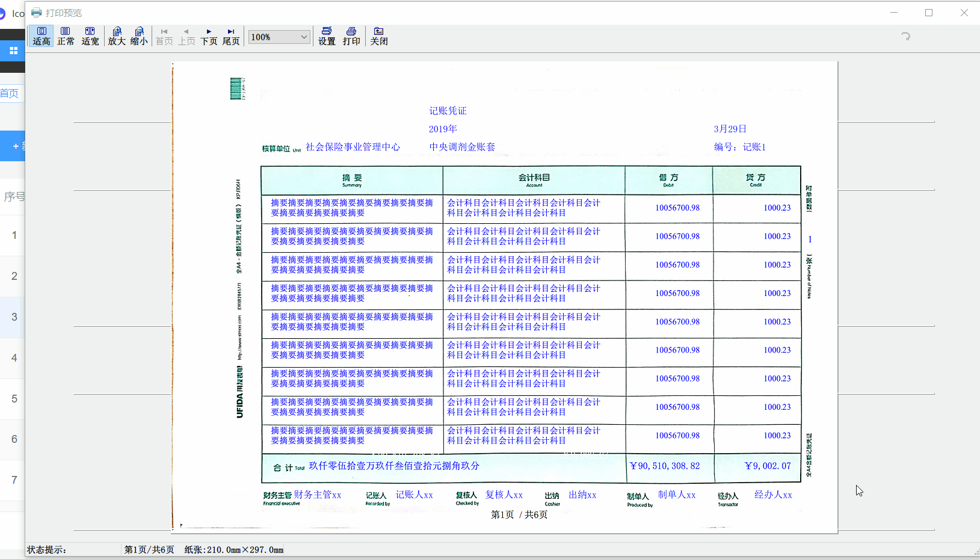
Task: Click the refresh spinner icon on toolbar right
Action: [904, 37]
